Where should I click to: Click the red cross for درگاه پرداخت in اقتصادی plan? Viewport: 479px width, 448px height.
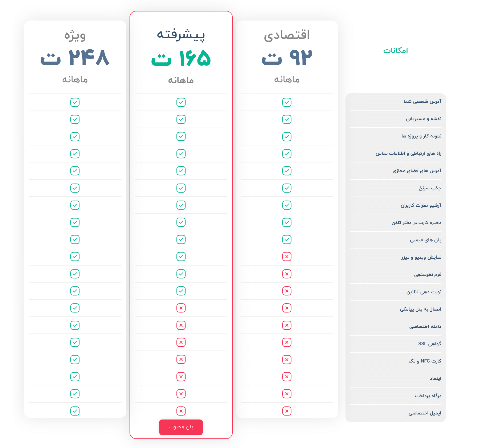[x=287, y=394]
